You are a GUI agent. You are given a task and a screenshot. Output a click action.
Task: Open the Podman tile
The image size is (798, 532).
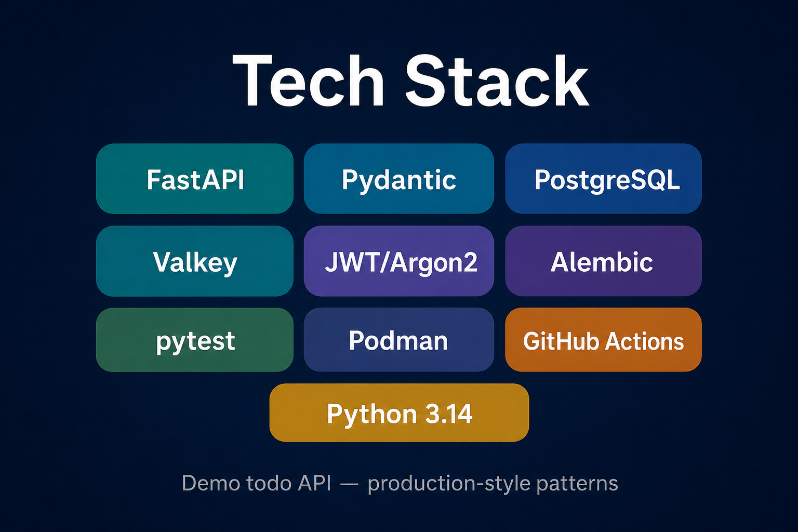399,340
